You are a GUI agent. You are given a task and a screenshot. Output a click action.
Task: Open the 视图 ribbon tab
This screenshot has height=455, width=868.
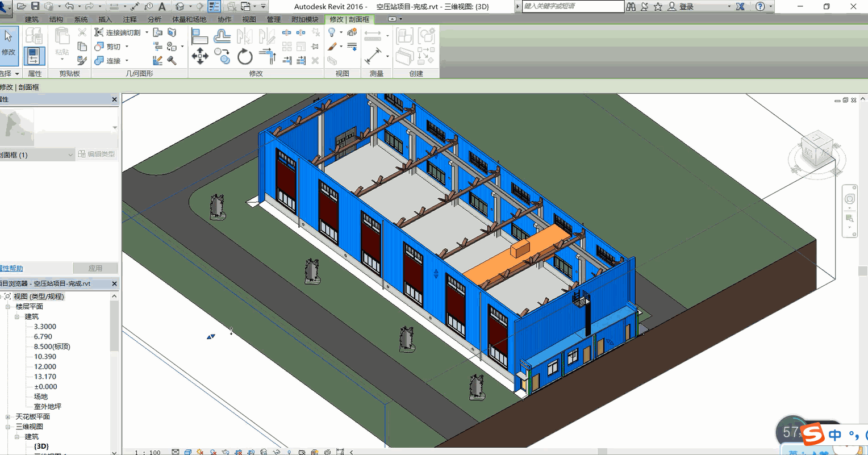point(249,19)
